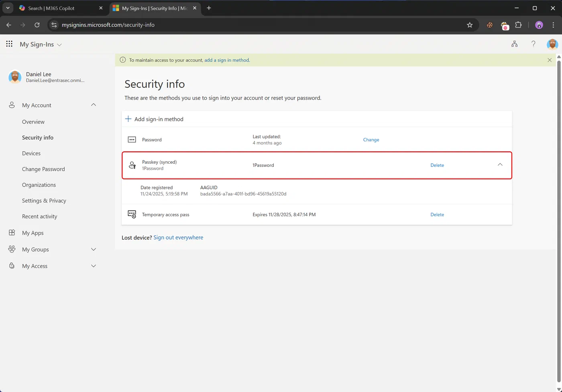Open Change Password in the sidebar
Viewport: 562px width, 392px height.
43,169
